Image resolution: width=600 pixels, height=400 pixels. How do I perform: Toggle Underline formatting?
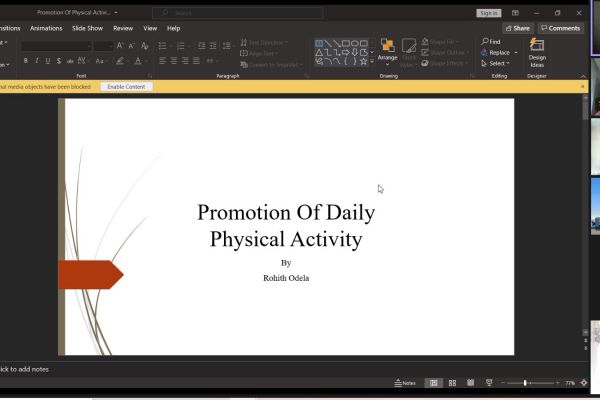[x=47, y=60]
